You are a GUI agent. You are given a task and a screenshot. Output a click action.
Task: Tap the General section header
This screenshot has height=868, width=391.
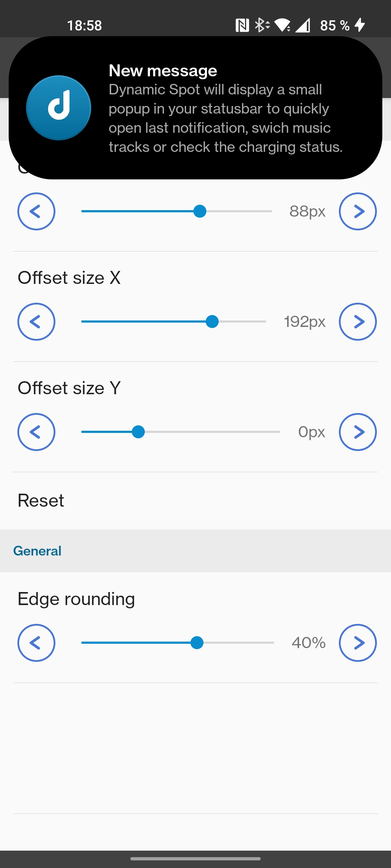[x=37, y=551]
